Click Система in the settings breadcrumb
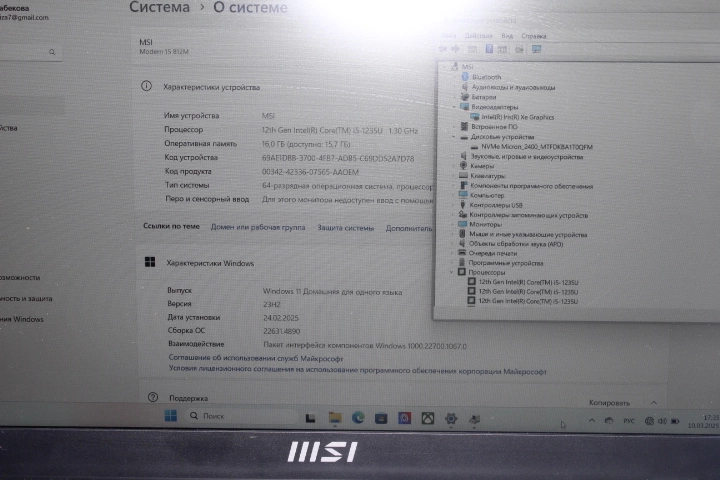The width and height of the screenshot is (720, 480). (159, 7)
